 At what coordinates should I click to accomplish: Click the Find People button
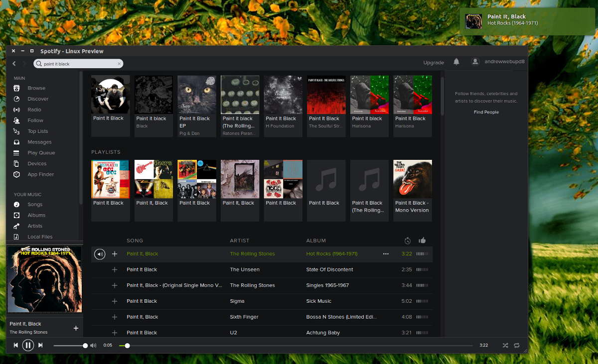486,112
